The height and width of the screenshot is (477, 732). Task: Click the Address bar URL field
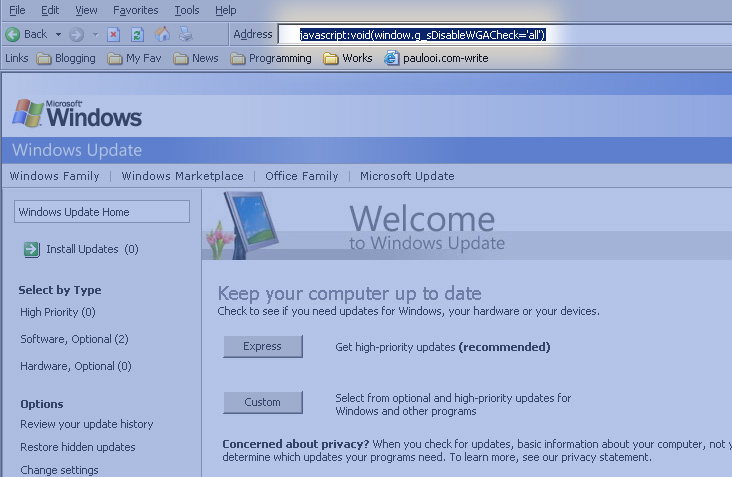click(505, 35)
